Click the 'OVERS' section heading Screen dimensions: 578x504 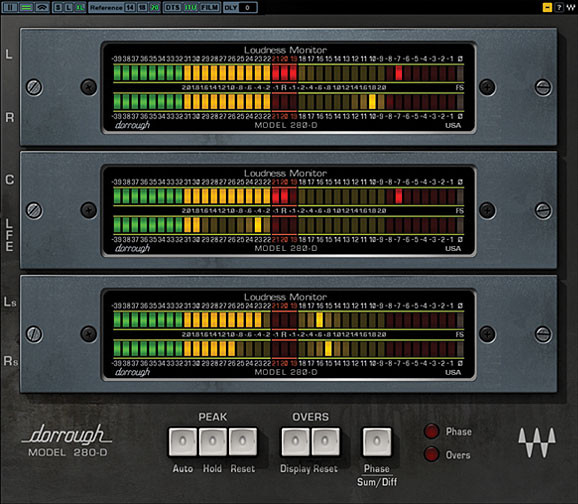(310, 417)
